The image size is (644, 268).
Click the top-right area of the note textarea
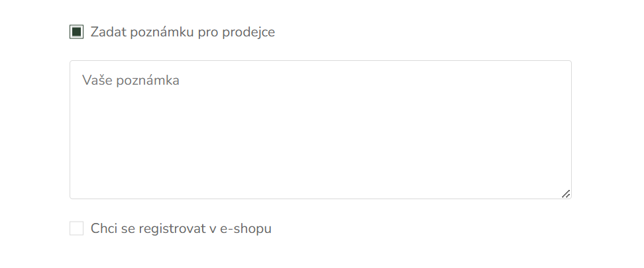534,78
